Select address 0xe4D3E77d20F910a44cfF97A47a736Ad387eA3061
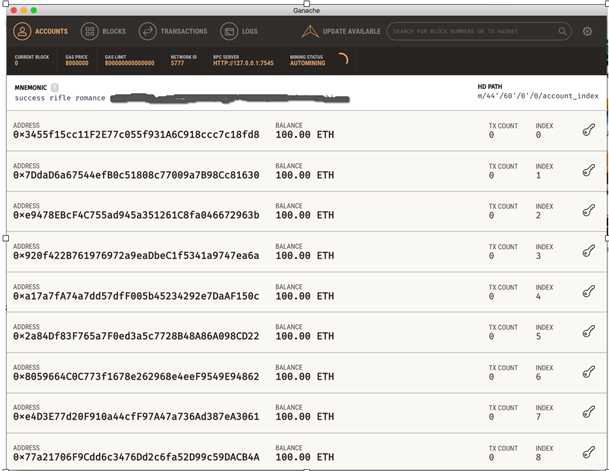The height and width of the screenshot is (471, 609). (x=136, y=417)
